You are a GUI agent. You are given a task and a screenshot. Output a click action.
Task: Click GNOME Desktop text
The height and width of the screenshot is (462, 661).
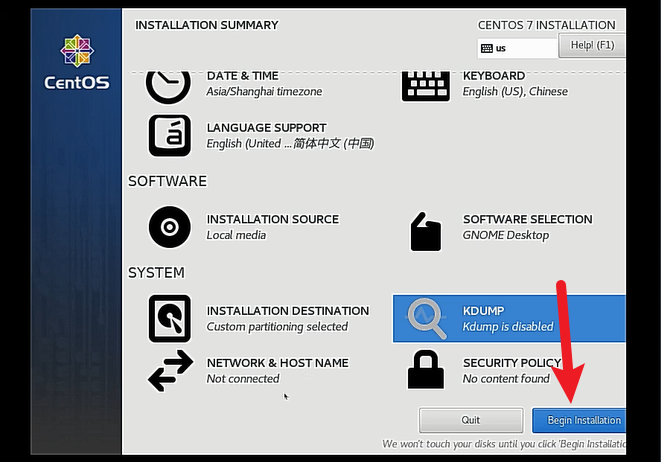pyautogui.click(x=506, y=235)
